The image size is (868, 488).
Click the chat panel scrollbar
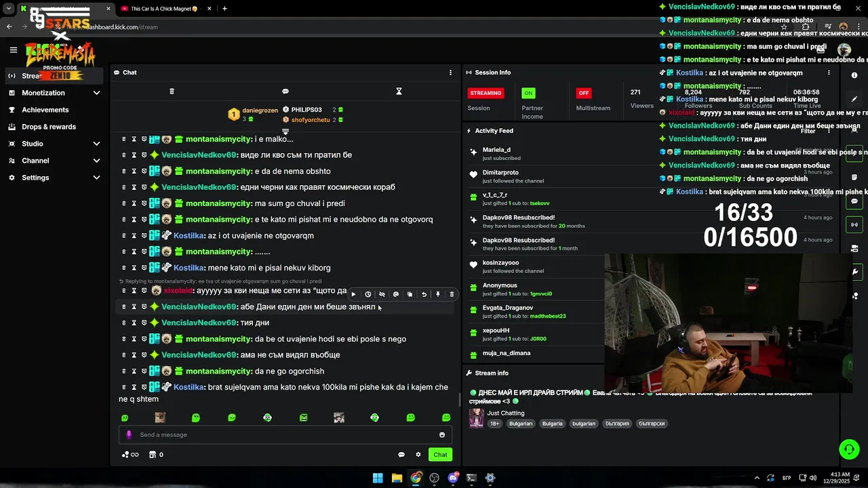point(459,399)
